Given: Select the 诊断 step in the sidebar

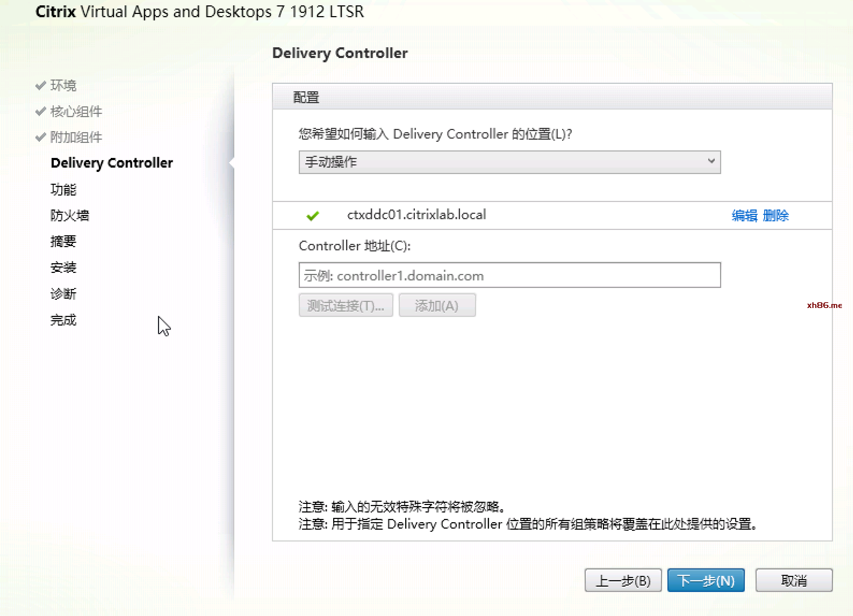Looking at the screenshot, I should point(63,294).
